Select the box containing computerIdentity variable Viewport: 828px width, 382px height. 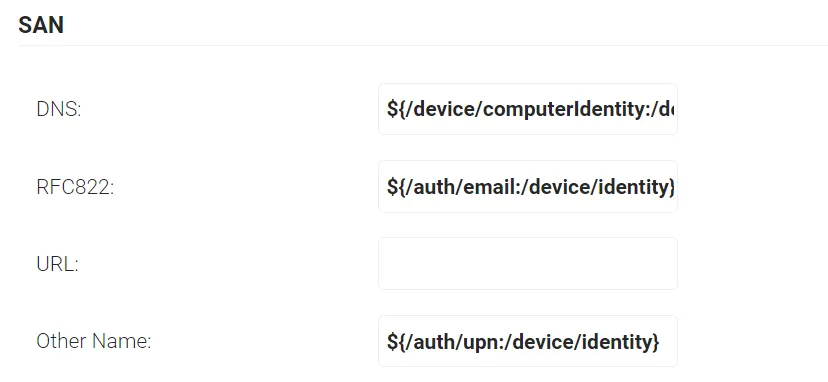point(528,109)
